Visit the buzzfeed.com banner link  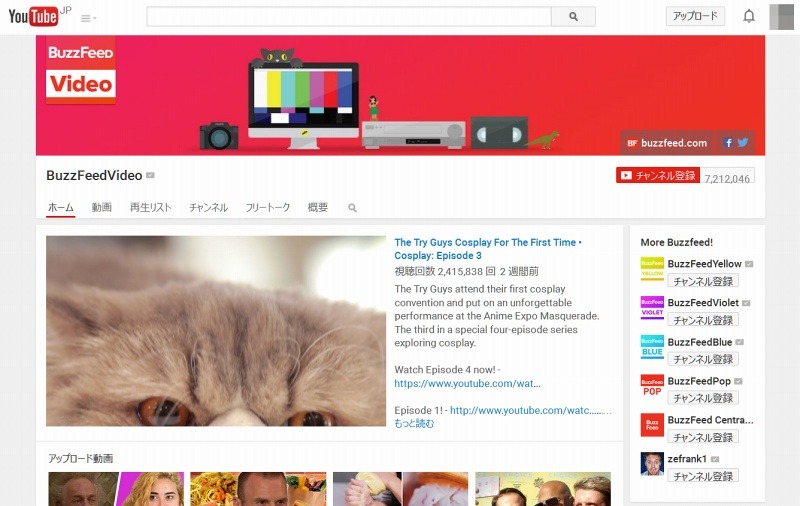tap(667, 143)
